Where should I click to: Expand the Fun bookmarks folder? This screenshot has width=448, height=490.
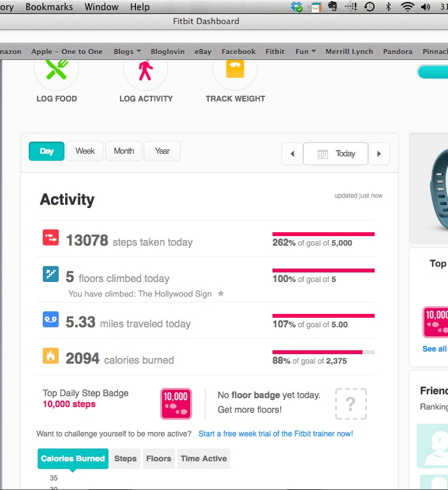coord(306,52)
